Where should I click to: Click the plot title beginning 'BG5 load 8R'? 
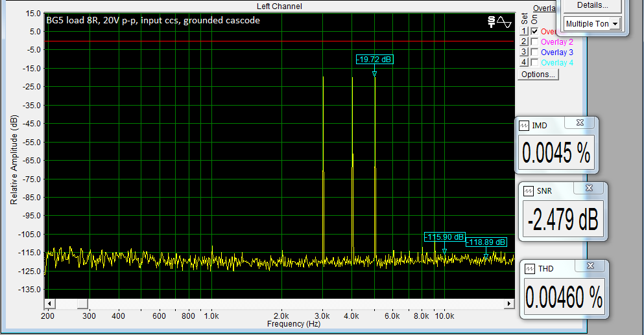point(153,20)
